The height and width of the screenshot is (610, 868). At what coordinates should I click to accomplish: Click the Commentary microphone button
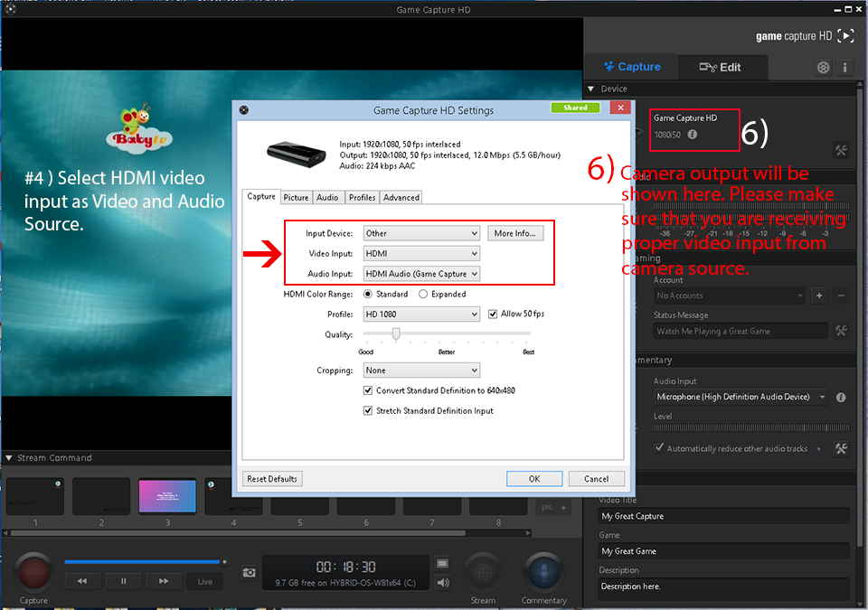click(x=544, y=573)
